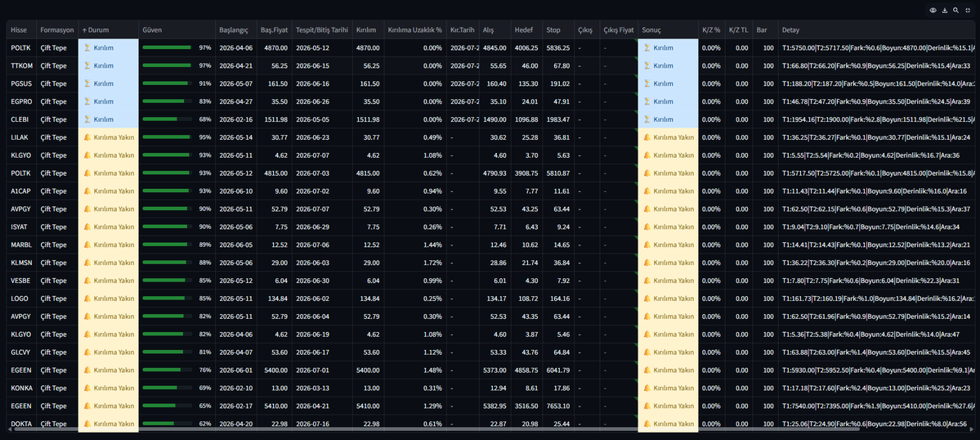Select the KONKA ticker cell
980x440 pixels.
[x=21, y=388]
